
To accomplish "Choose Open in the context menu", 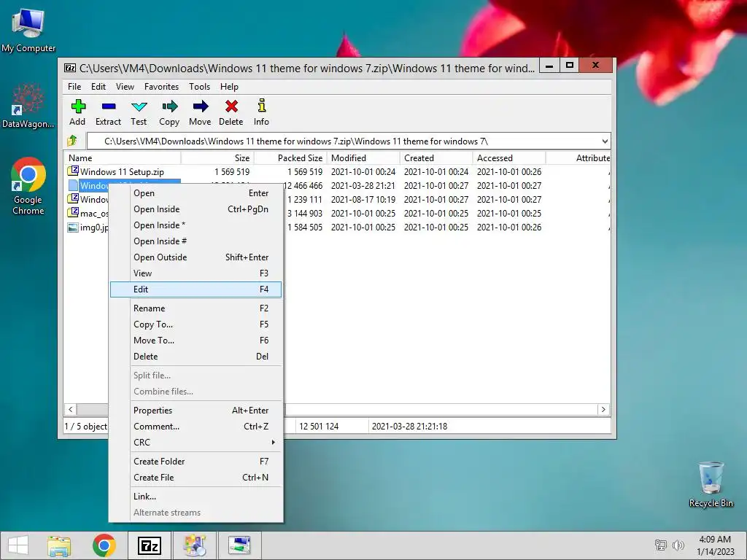I will coord(196,193).
